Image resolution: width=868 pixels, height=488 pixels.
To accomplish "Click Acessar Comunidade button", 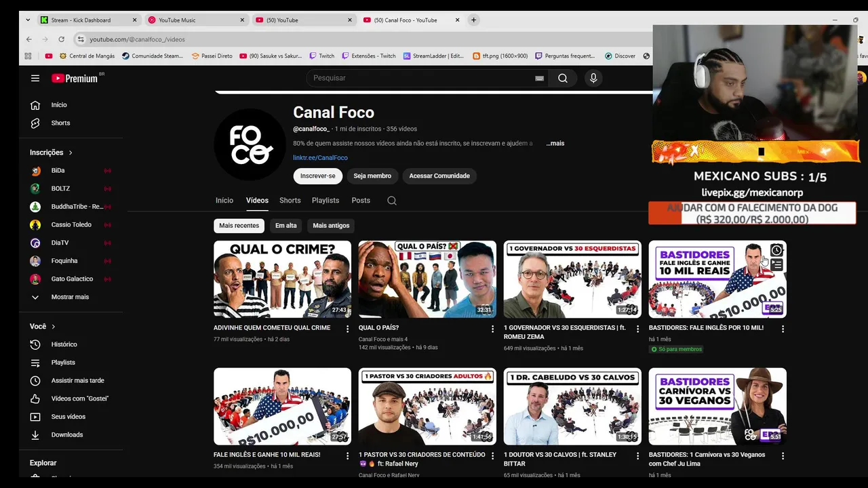I will [439, 176].
